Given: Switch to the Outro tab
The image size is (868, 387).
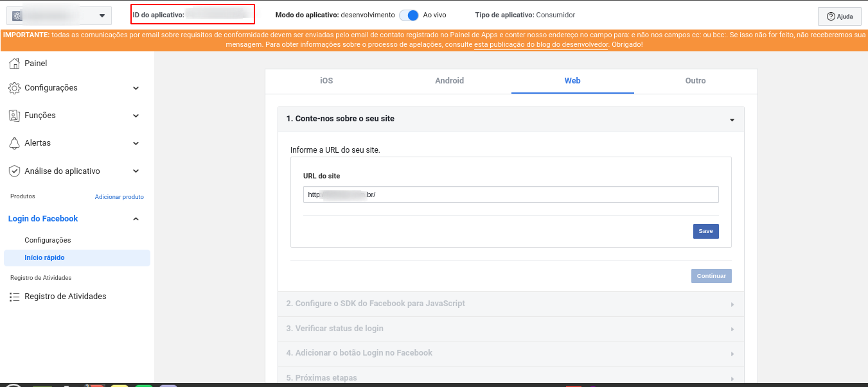Looking at the screenshot, I should [x=695, y=81].
